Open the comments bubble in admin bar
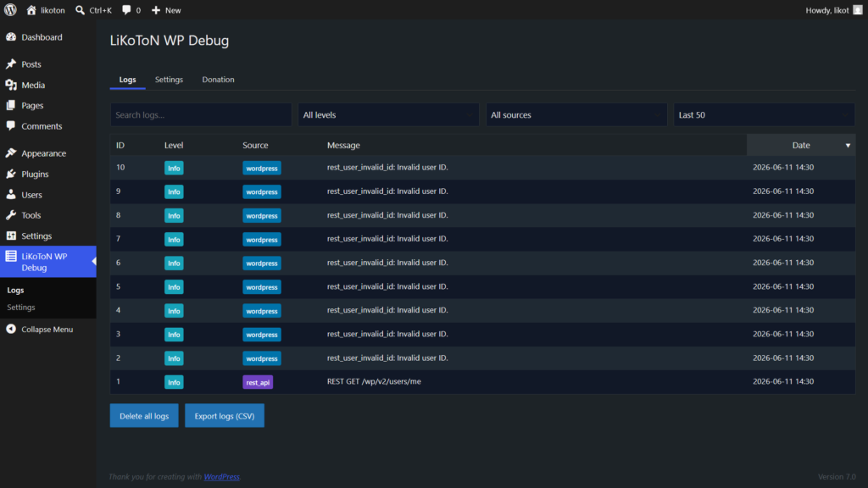This screenshot has height=488, width=868. pos(126,10)
